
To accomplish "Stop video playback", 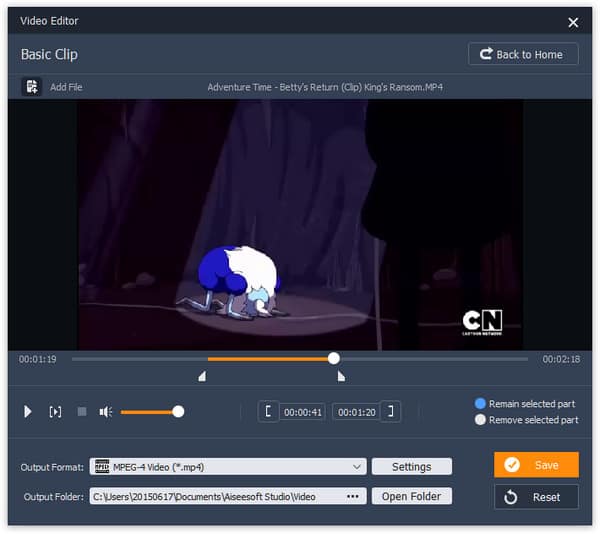I will 82,412.
